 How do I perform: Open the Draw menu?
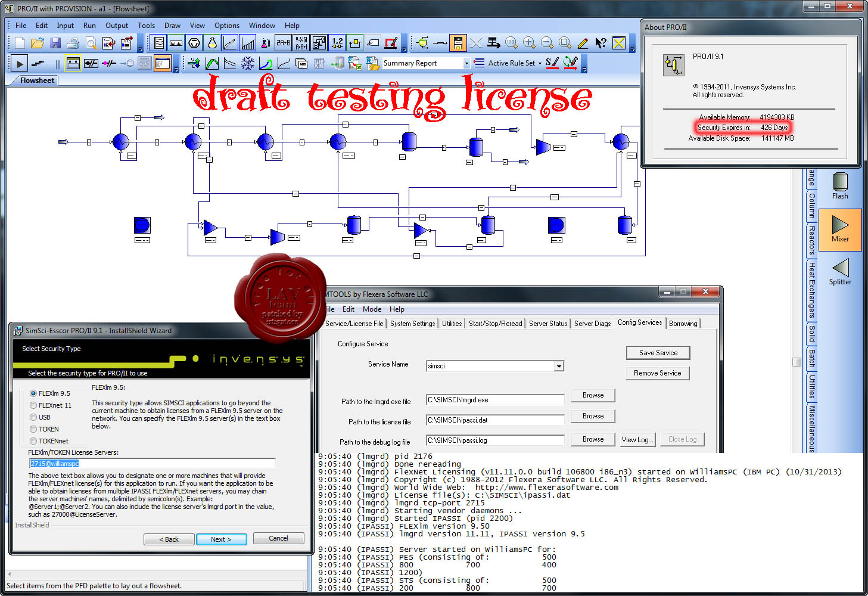[x=172, y=26]
